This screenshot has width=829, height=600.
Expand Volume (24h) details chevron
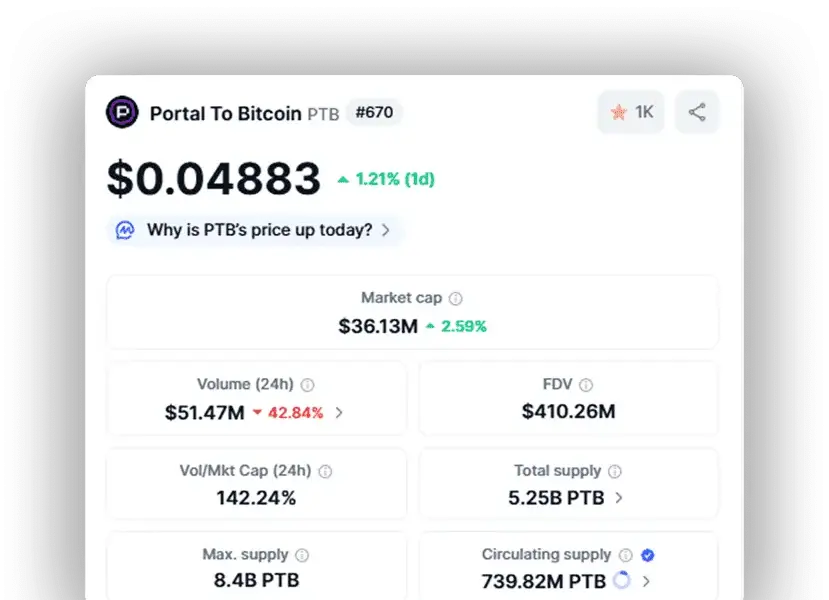339,412
